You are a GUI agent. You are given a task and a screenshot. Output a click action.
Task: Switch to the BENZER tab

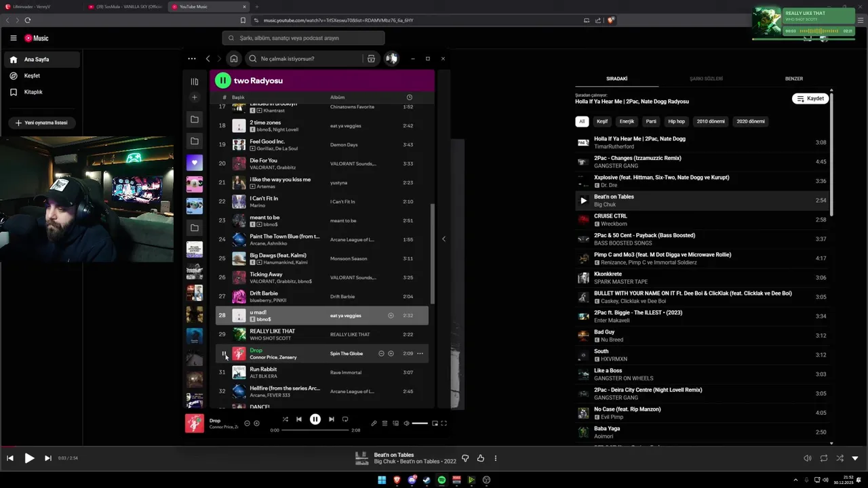(794, 79)
